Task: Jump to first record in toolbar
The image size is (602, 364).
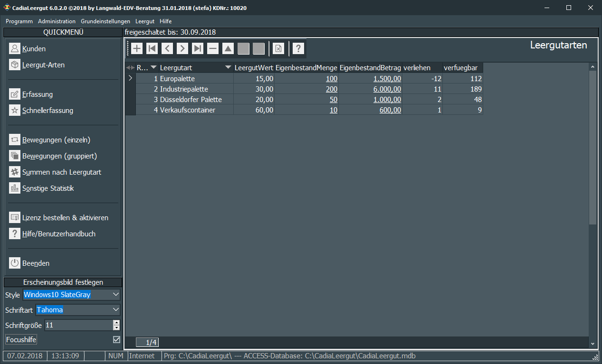Action: (x=152, y=48)
